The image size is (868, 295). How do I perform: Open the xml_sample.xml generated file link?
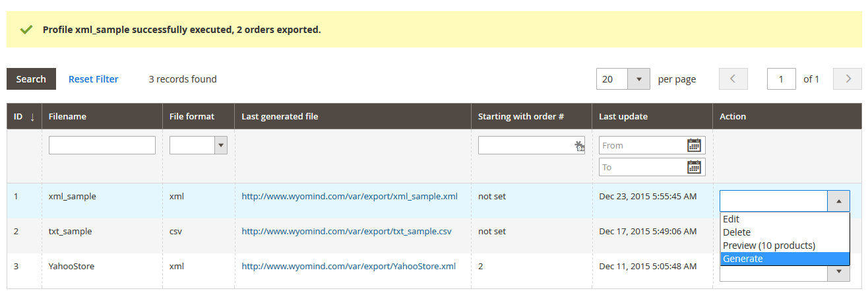(350, 196)
